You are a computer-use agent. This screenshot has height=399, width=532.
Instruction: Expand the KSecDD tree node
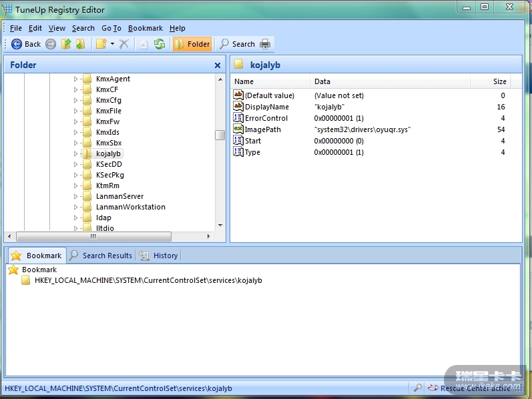[75, 164]
